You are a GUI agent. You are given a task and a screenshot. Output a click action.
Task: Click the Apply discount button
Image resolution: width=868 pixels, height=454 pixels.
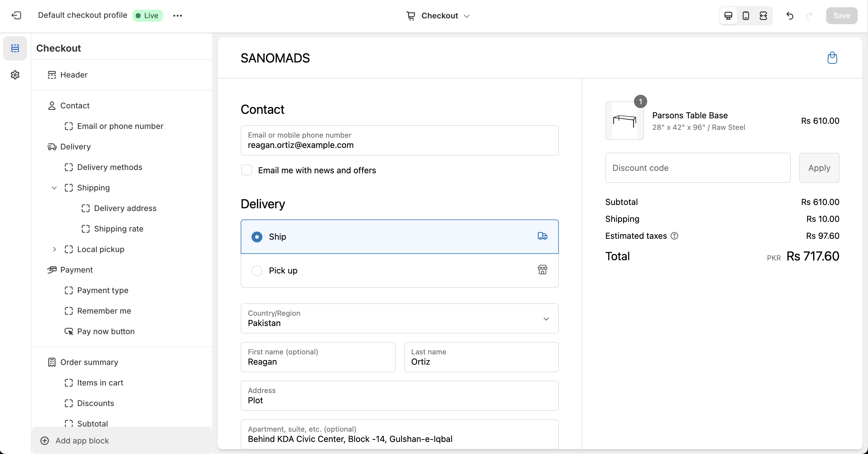[819, 168]
